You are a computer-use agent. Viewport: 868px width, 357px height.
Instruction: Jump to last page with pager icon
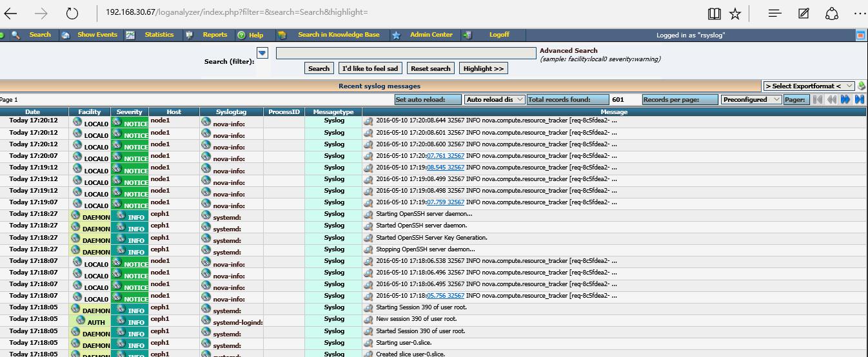[x=859, y=99]
